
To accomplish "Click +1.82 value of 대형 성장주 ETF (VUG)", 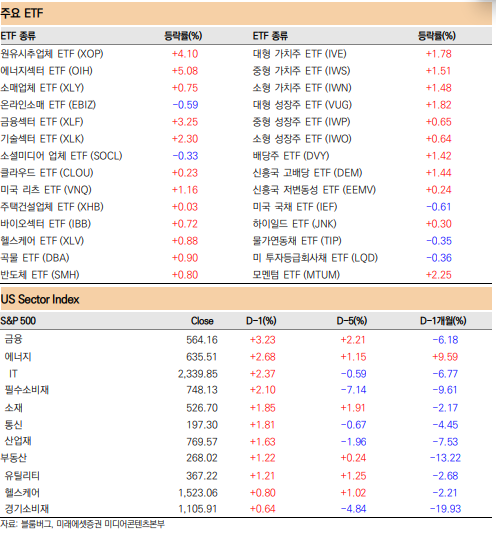I will click(x=438, y=105).
